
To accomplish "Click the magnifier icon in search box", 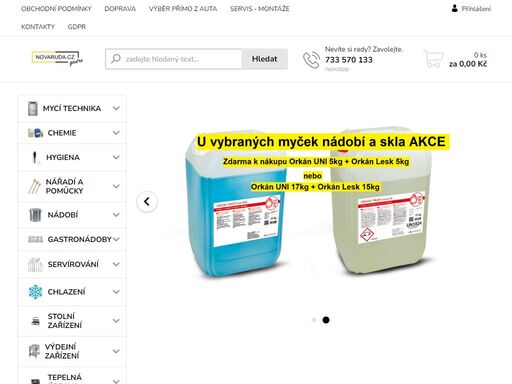I will coord(116,59).
